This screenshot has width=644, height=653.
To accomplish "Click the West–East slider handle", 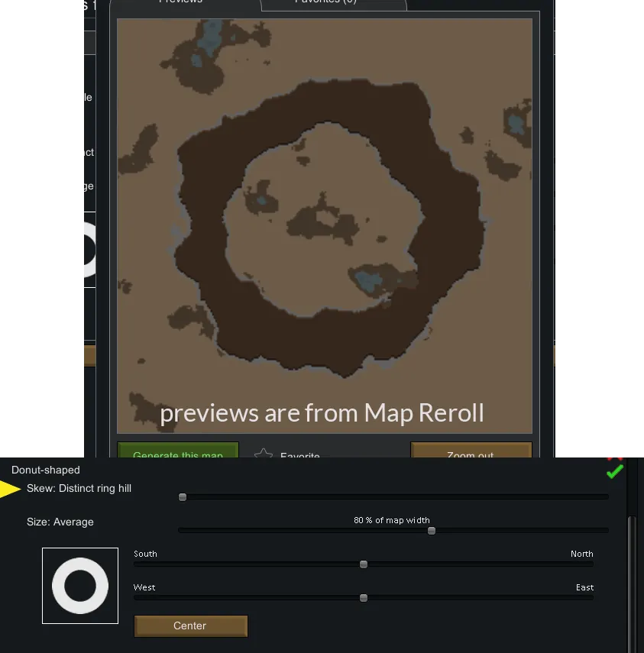I will [364, 598].
